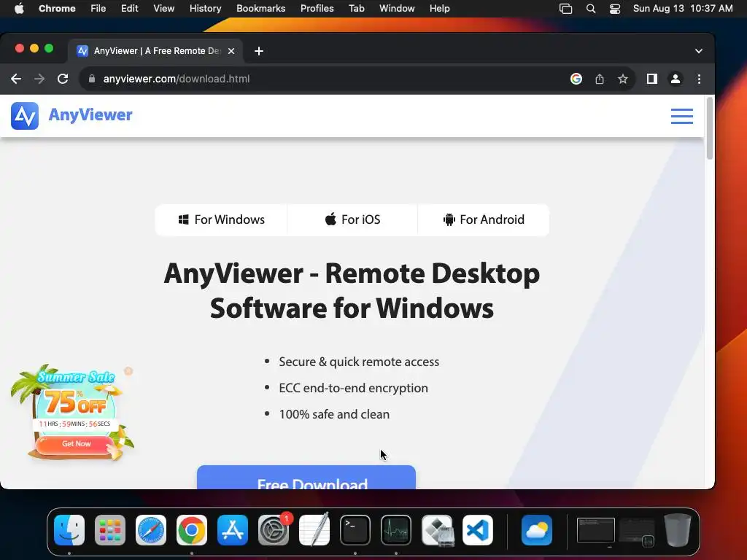Open the Help menu

(439, 9)
